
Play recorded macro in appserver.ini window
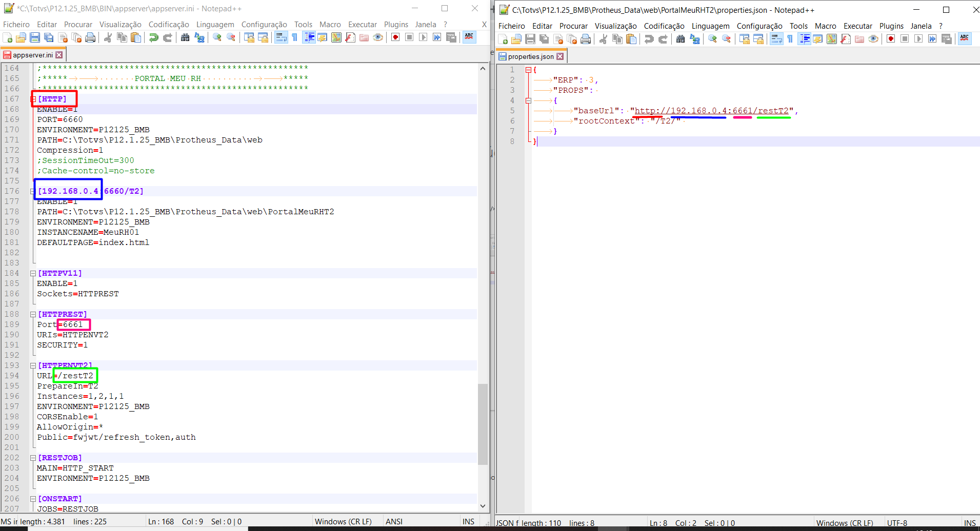tap(423, 37)
